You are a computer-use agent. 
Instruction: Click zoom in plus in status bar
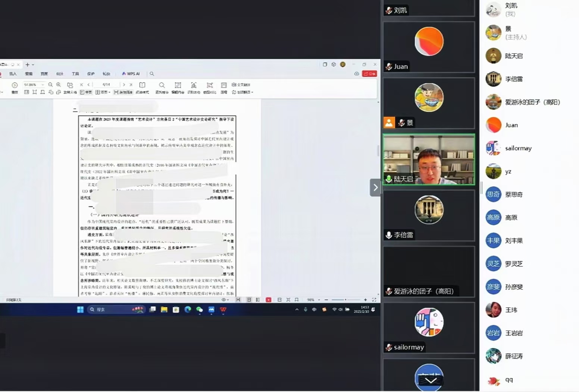pyautogui.click(x=365, y=300)
